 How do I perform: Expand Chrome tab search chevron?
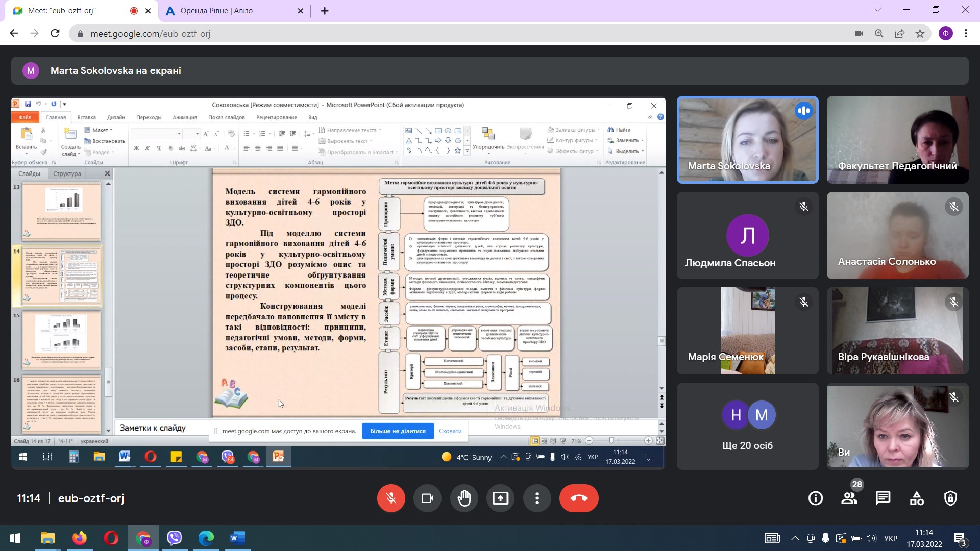(x=877, y=10)
